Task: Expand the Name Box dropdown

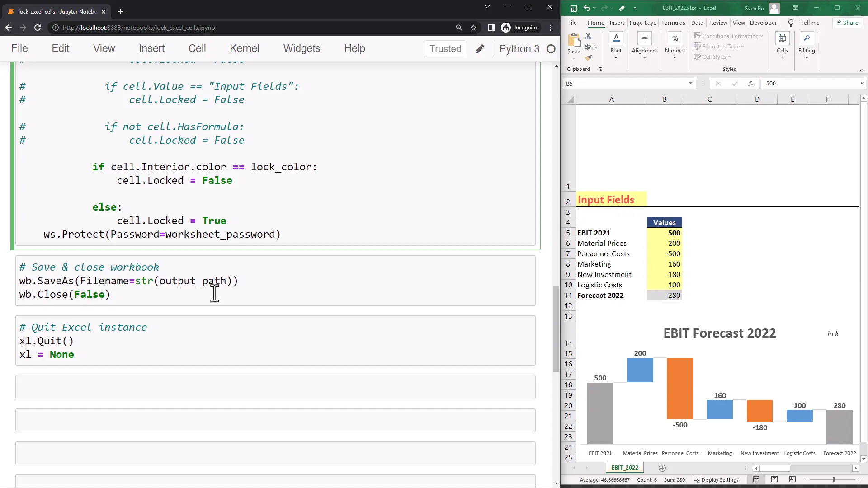Action: (x=690, y=84)
